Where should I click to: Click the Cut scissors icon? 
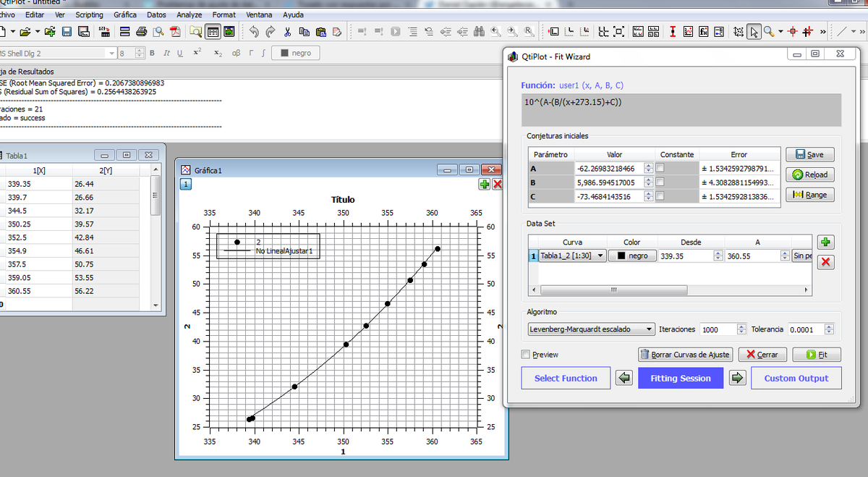pyautogui.click(x=287, y=32)
